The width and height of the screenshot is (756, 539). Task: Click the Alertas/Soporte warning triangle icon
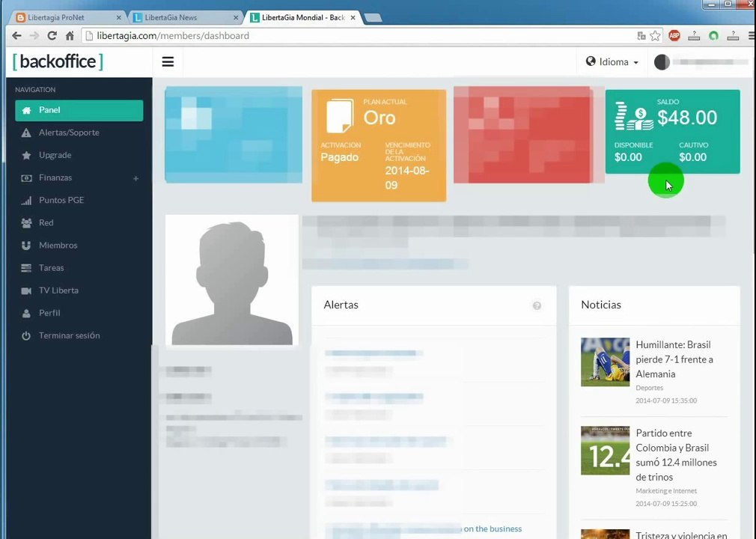point(26,133)
